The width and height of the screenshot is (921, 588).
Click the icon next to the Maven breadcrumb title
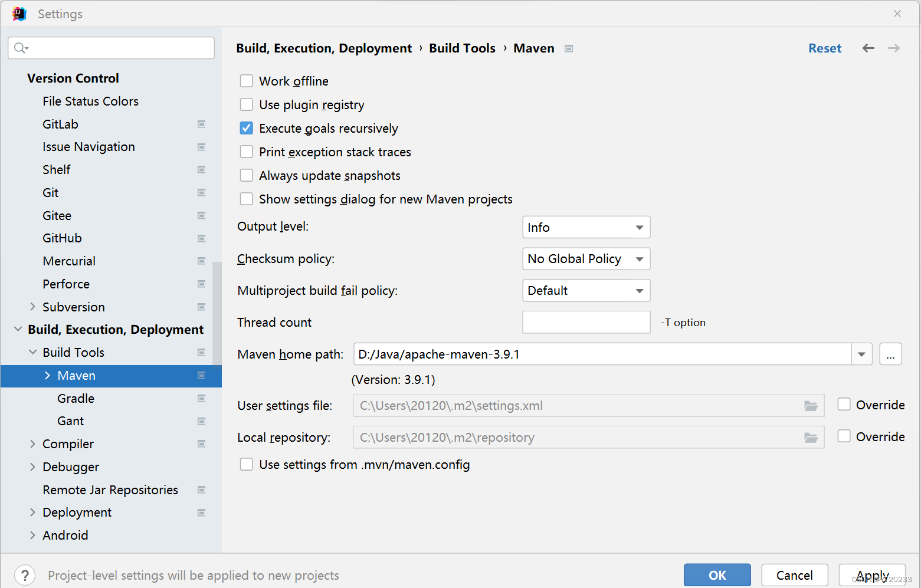pos(569,48)
